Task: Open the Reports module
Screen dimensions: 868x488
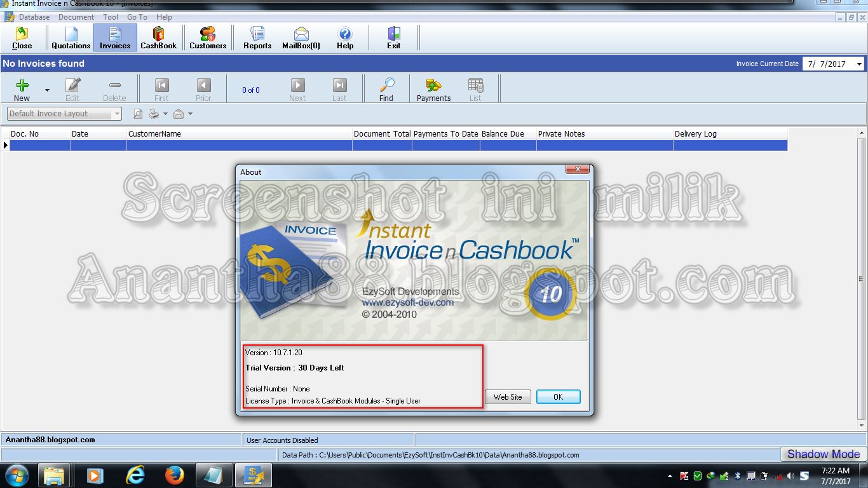Action: pyautogui.click(x=257, y=37)
